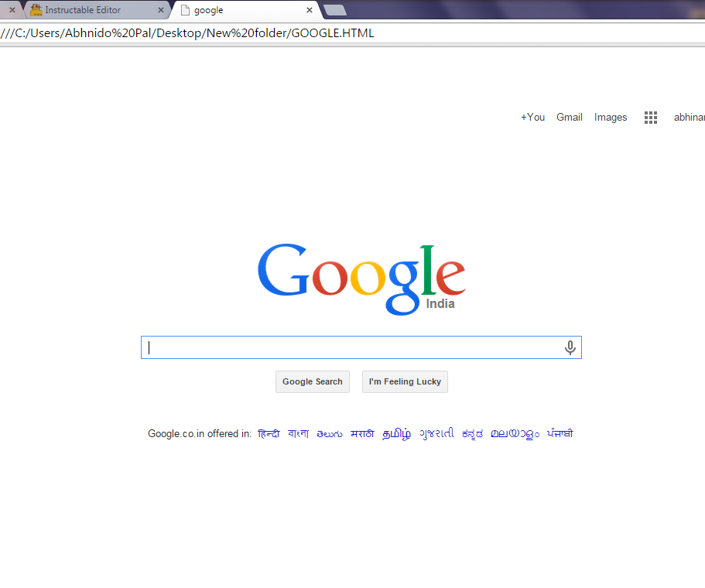705x588 pixels.
Task: Switch language to Gujarati link
Action: click(436, 434)
